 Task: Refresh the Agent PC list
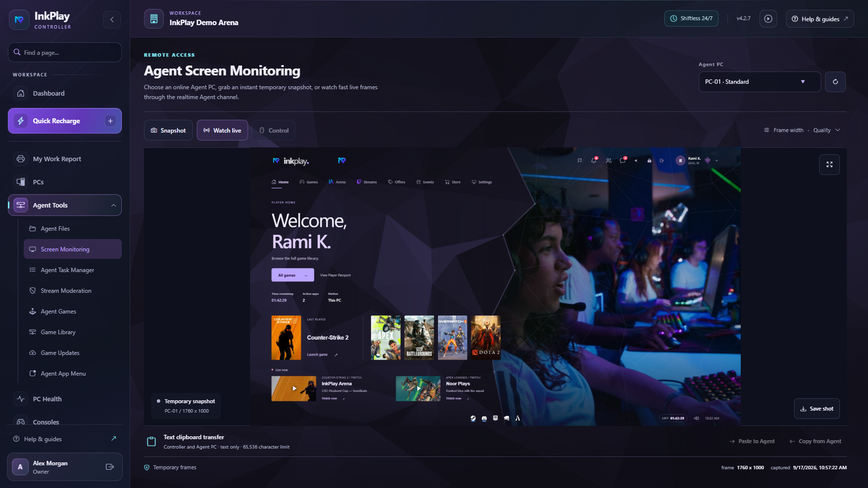(835, 82)
